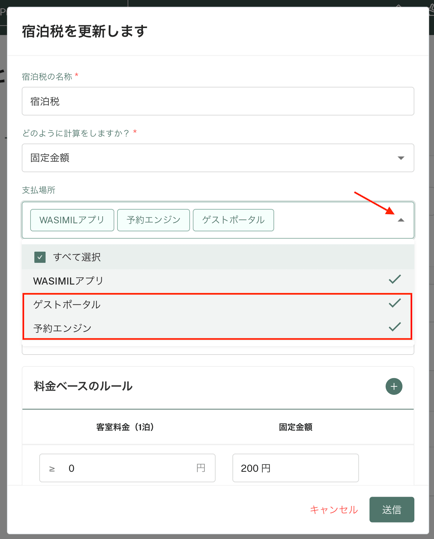
Task: Collapse the 支払場所 dropdown arrow
Action: (x=401, y=220)
